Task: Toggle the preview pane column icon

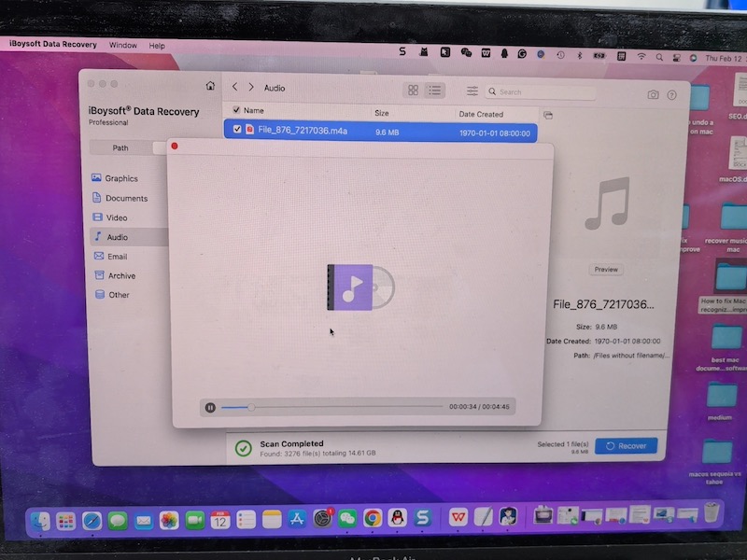Action: coord(548,115)
